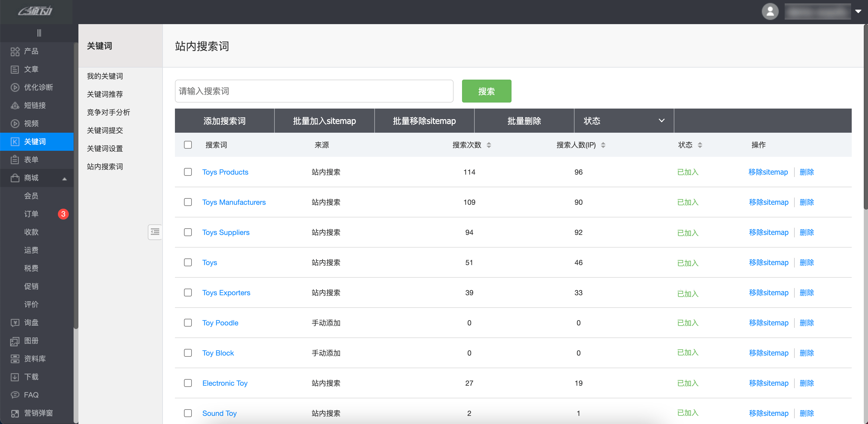868x424 pixels.
Task: Check the Toys Products row checkbox
Action: tap(188, 172)
